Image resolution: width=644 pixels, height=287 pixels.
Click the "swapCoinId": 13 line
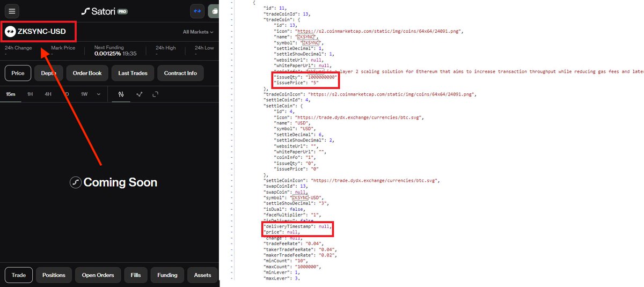(286, 187)
